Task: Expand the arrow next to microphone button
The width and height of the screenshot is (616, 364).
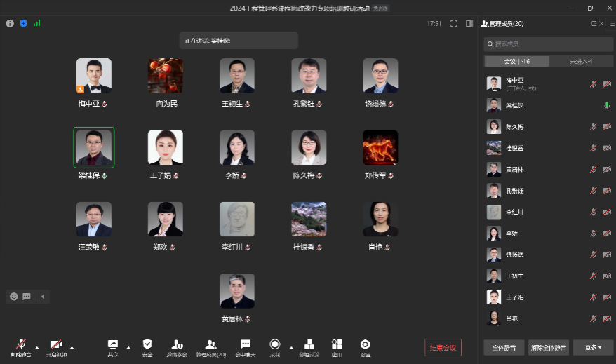Action: tap(36, 346)
